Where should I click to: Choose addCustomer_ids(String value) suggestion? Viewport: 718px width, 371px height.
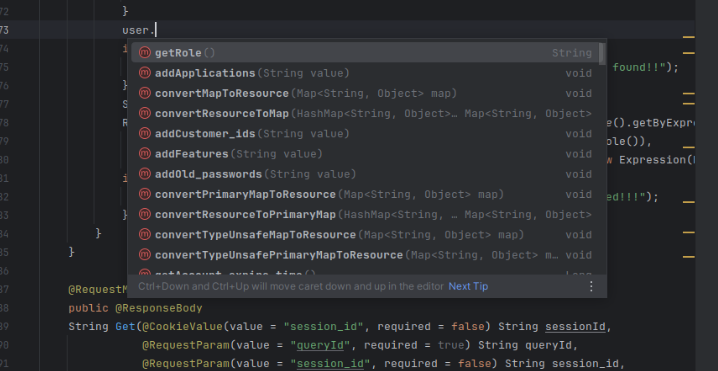pos(365,134)
